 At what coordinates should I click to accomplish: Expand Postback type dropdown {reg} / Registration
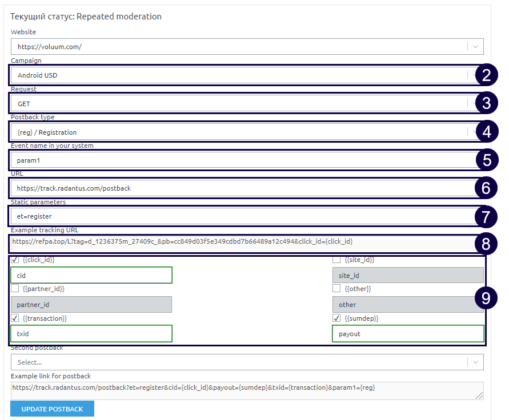(x=240, y=132)
